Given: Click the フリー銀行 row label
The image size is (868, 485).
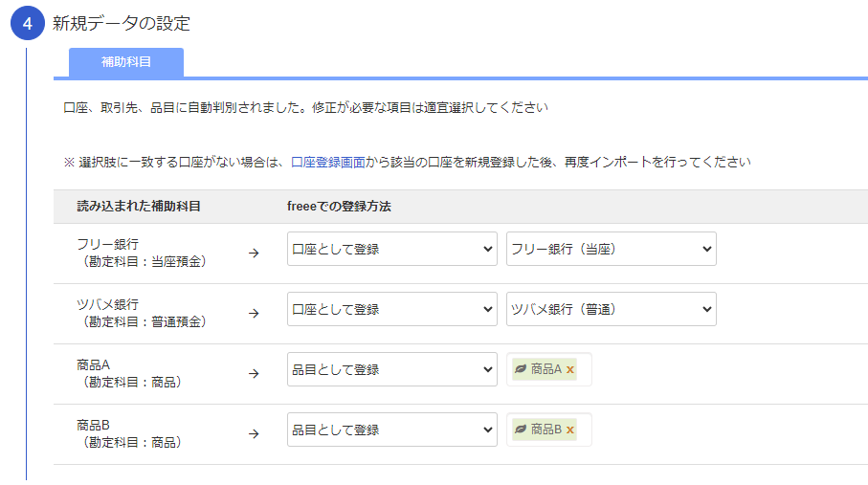Looking at the screenshot, I should click(107, 244).
